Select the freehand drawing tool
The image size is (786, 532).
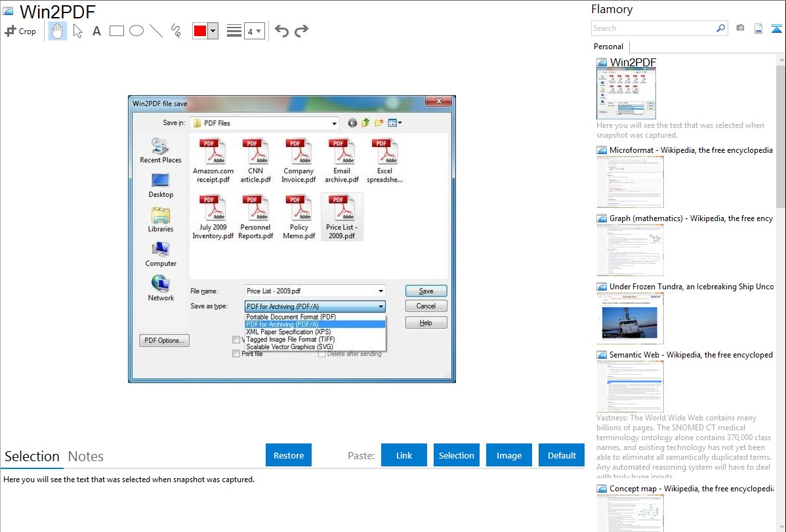pyautogui.click(x=176, y=31)
